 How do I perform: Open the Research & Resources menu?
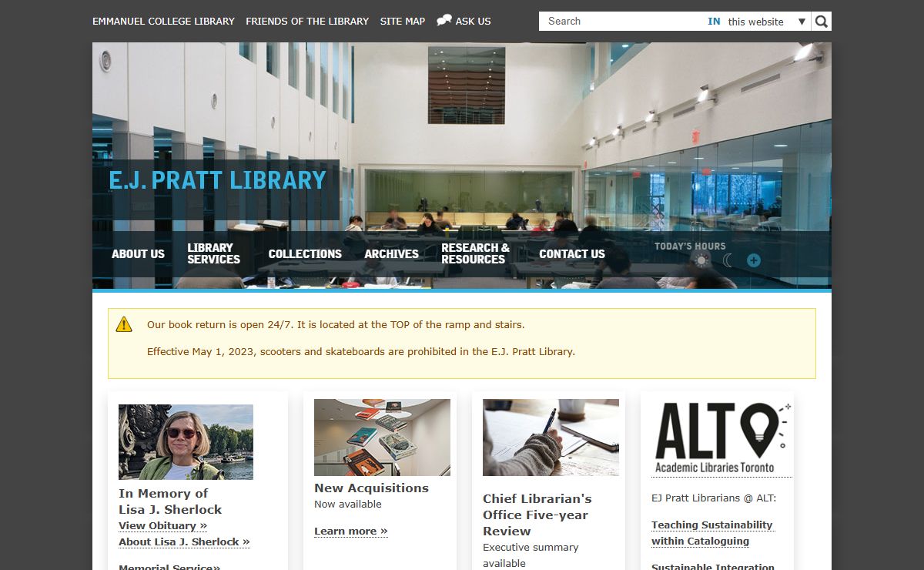pyautogui.click(x=475, y=253)
